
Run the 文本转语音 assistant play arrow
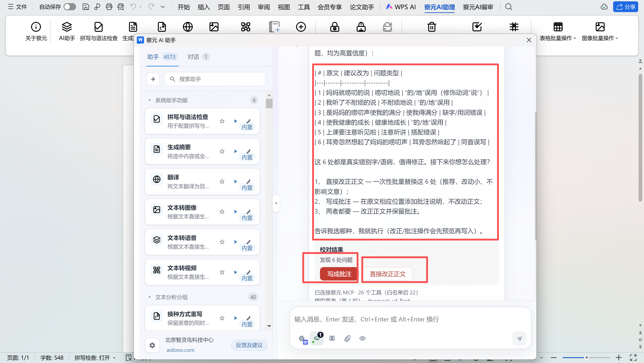coord(235,242)
